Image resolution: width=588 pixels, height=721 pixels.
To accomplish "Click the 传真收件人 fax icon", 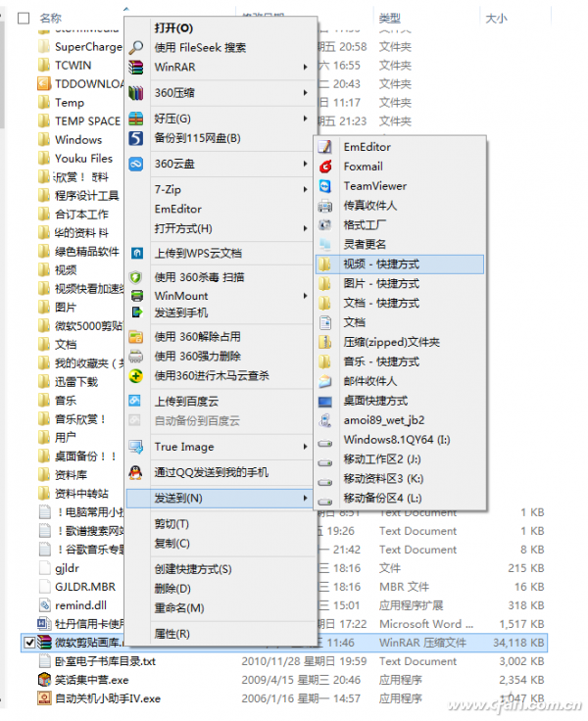I will point(325,206).
